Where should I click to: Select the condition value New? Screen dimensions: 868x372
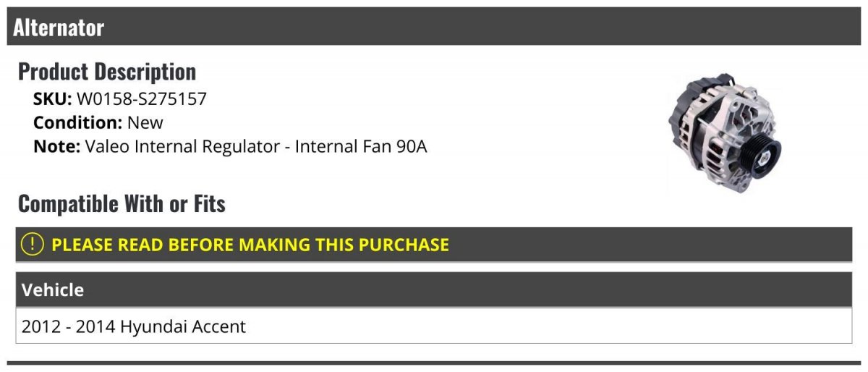click(145, 122)
